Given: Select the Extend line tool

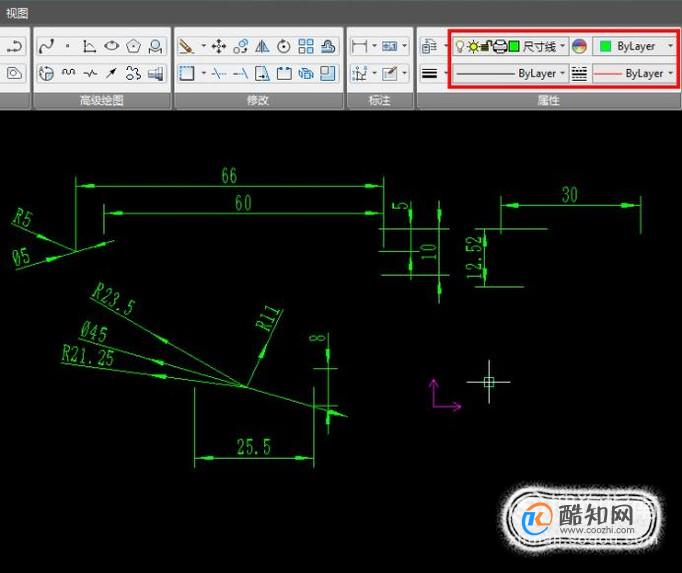Looking at the screenshot, I should point(241,74).
